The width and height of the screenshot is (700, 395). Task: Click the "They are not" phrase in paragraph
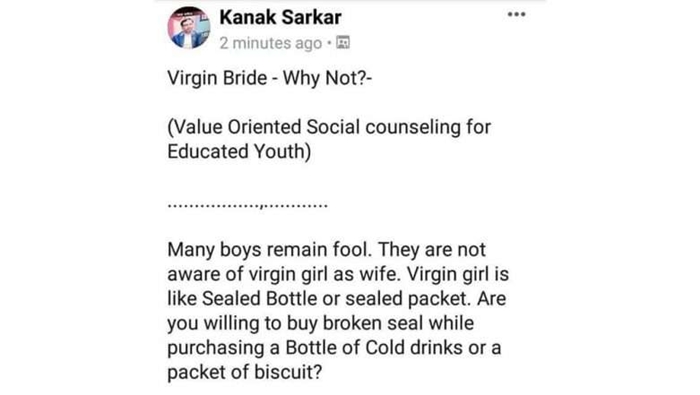[432, 249]
